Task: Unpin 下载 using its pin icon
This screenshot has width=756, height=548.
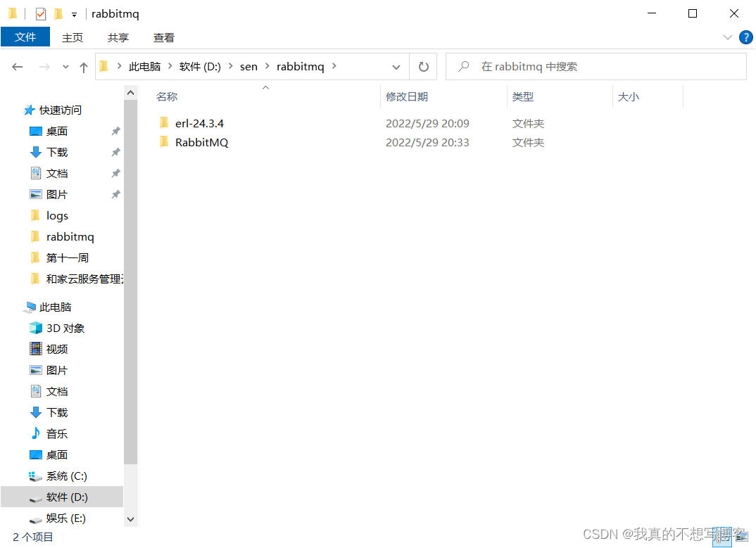Action: coord(115,153)
